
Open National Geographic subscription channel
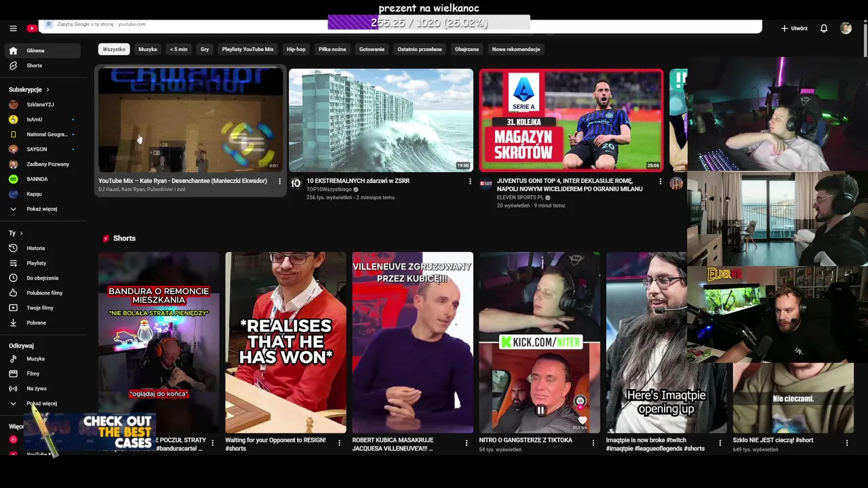point(47,134)
